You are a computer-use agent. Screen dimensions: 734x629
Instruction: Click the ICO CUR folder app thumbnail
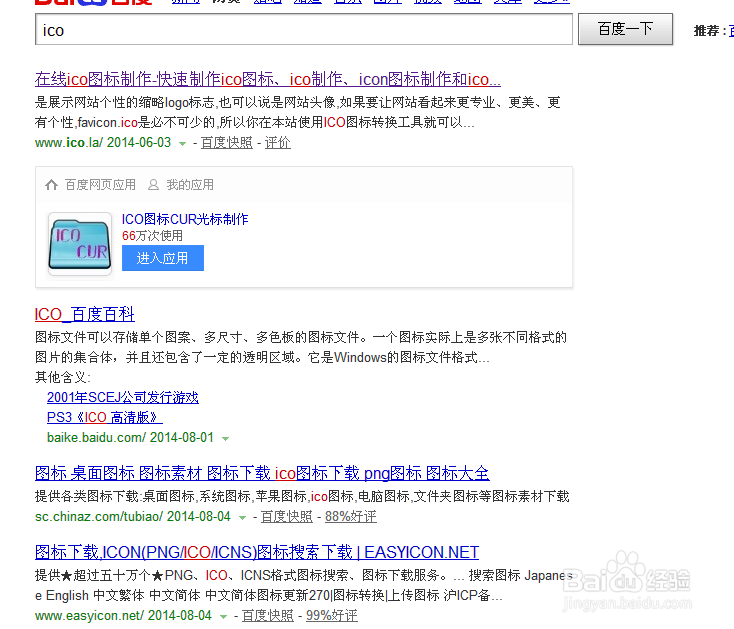tap(80, 244)
